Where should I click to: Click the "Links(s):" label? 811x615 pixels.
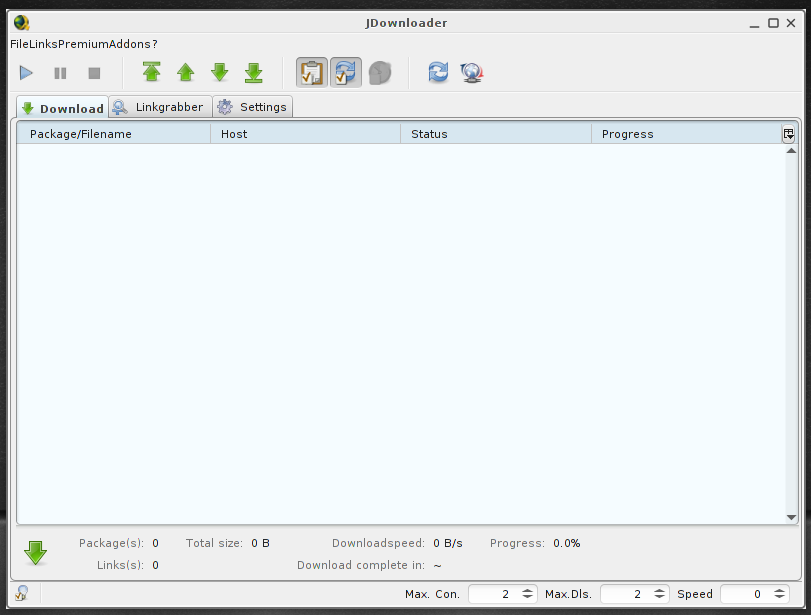[x=121, y=565]
